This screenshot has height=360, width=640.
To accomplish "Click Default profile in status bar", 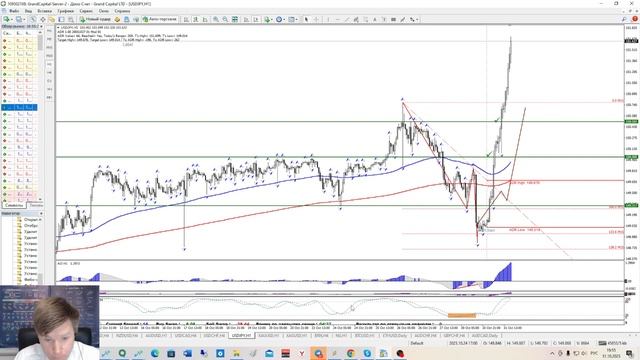I will pyautogui.click(x=417, y=343).
